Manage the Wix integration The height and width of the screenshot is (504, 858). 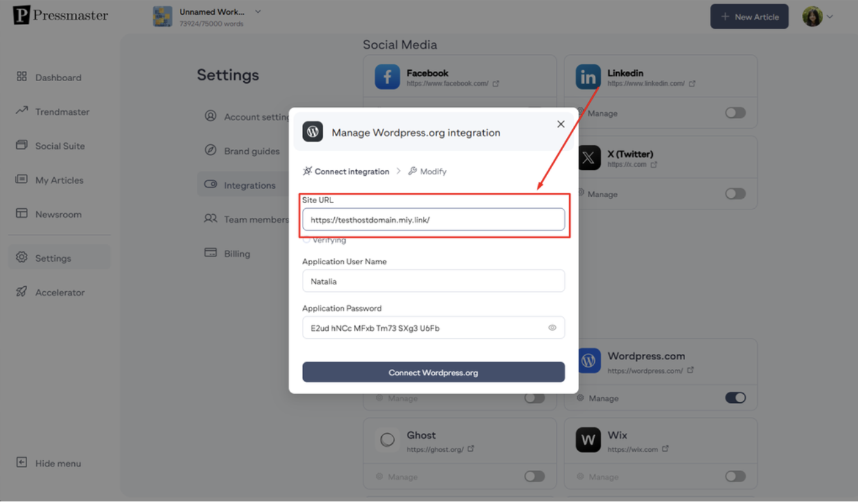pos(597,477)
